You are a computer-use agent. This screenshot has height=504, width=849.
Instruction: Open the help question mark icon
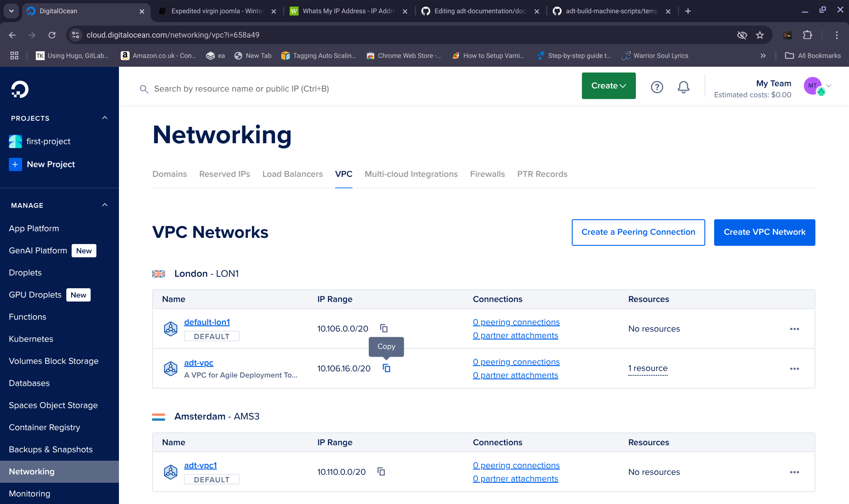[x=657, y=87]
